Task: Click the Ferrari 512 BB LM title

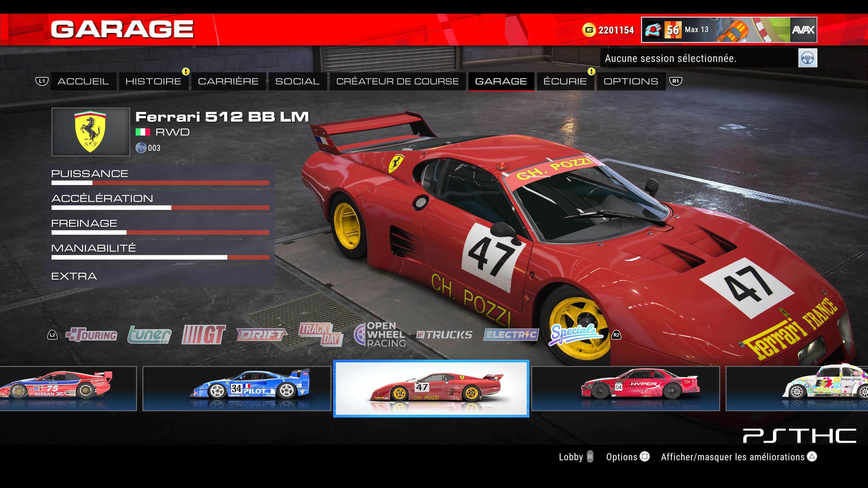Action: pyautogui.click(x=222, y=117)
